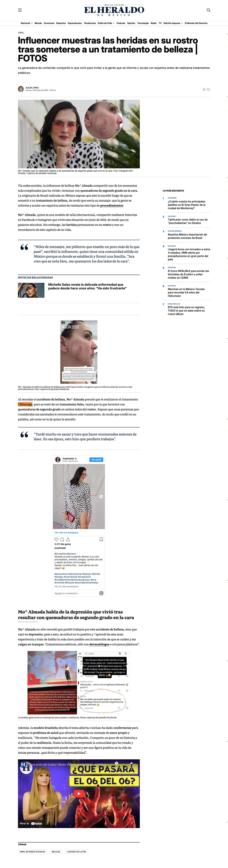Image resolution: width=228 pixels, height=868 pixels.
Task: Click the Ver perfil button
Action: point(96,460)
